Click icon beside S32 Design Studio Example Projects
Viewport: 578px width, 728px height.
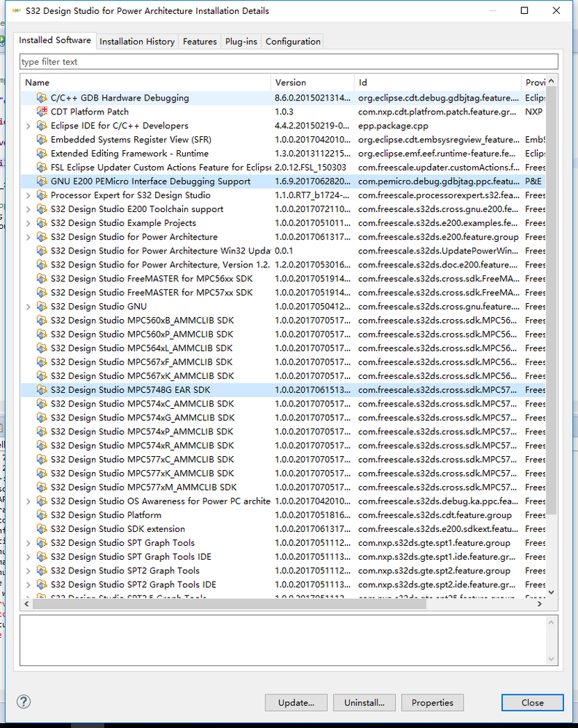click(42, 223)
